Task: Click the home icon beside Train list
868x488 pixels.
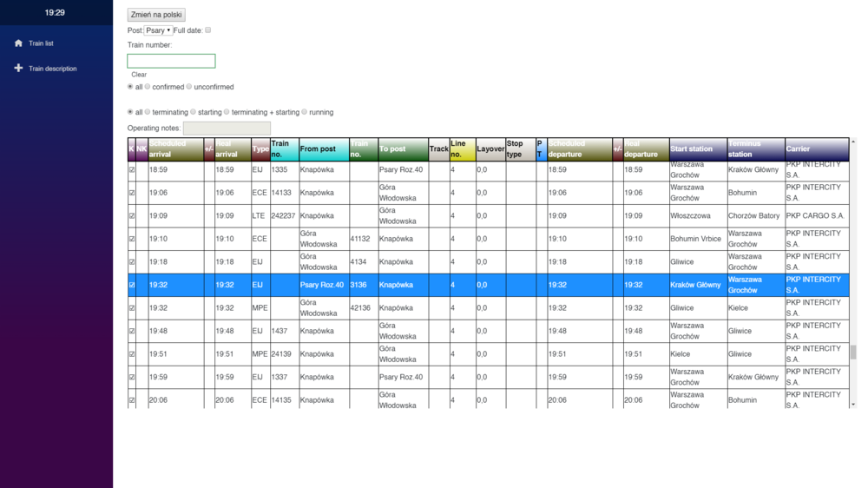Action: tap(18, 43)
